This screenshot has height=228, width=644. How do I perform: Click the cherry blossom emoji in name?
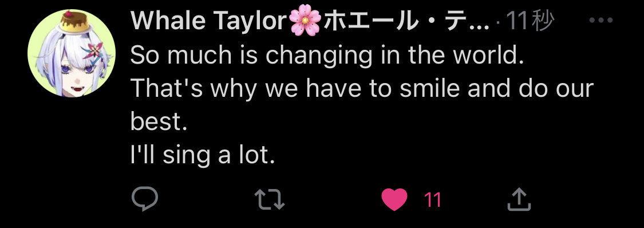(305, 21)
